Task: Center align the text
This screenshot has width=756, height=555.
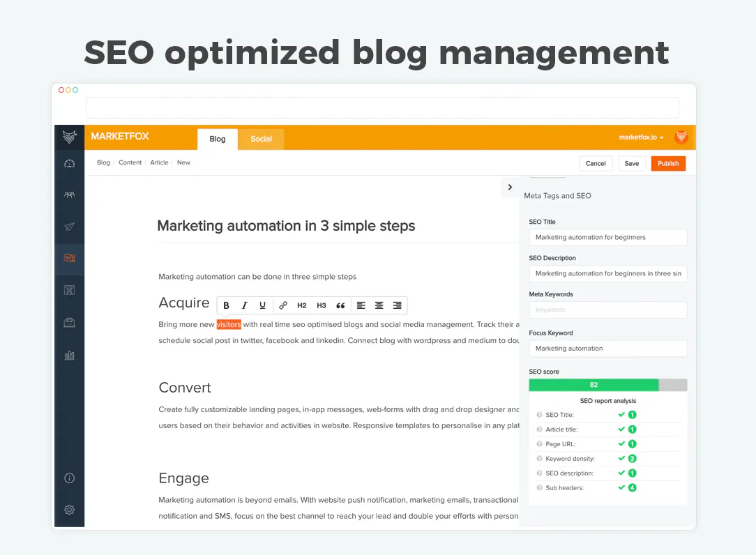Action: 379,305
